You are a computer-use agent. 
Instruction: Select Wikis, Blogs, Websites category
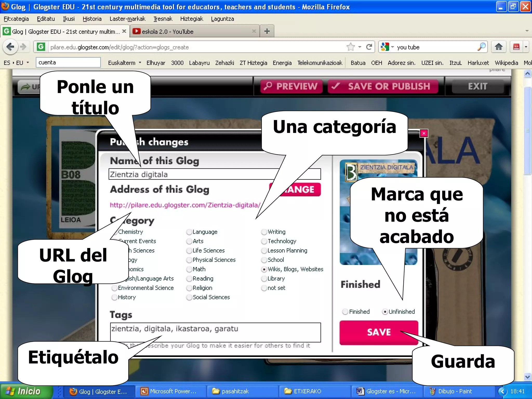264,269
